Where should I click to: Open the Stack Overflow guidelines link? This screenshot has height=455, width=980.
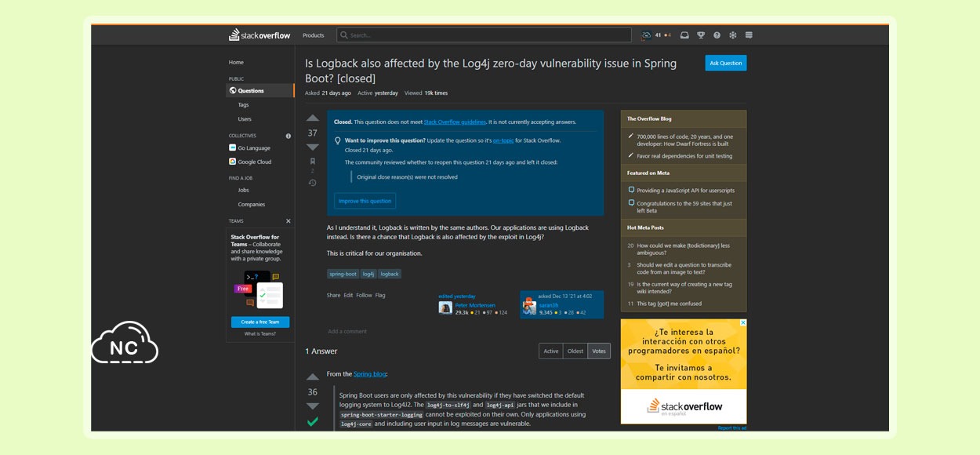click(455, 122)
